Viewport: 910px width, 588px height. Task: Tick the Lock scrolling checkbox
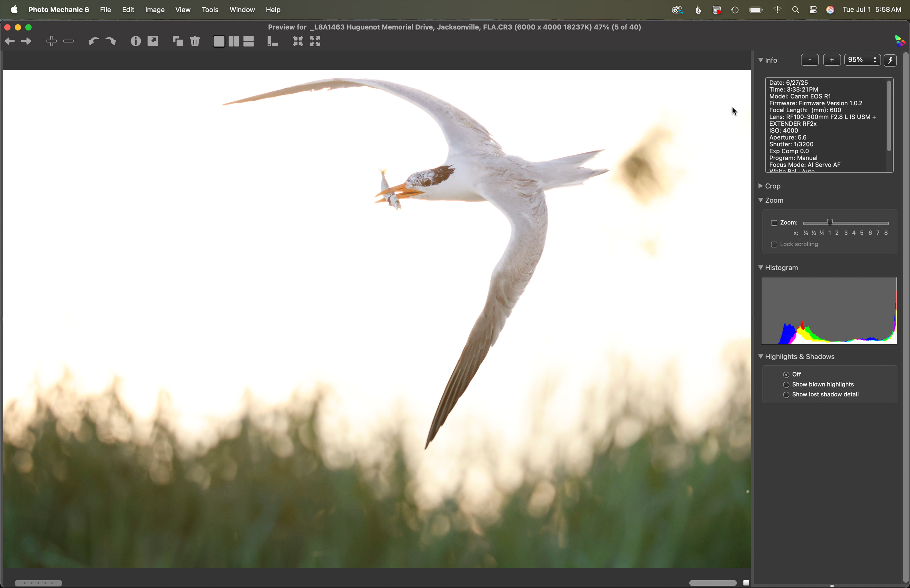click(x=774, y=244)
